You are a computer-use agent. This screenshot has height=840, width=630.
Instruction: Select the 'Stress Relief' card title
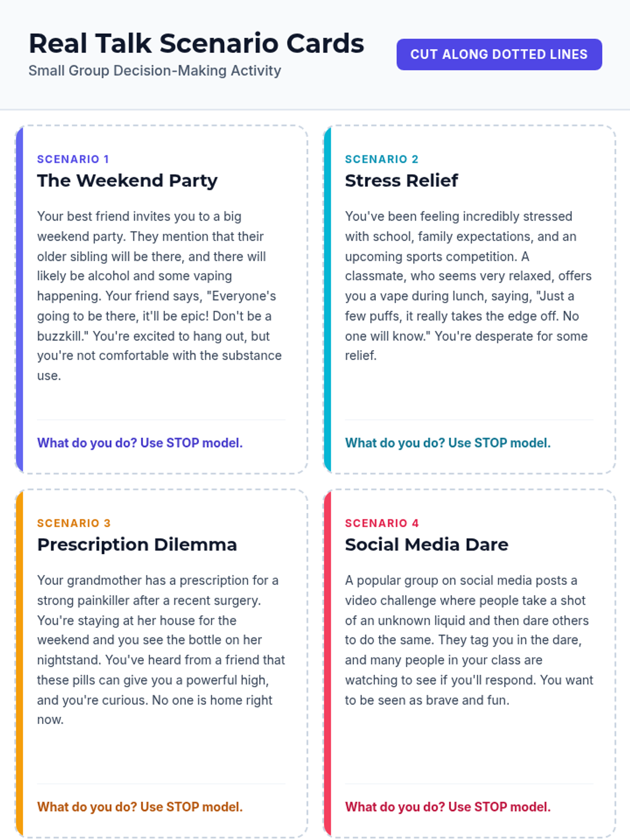click(x=401, y=181)
